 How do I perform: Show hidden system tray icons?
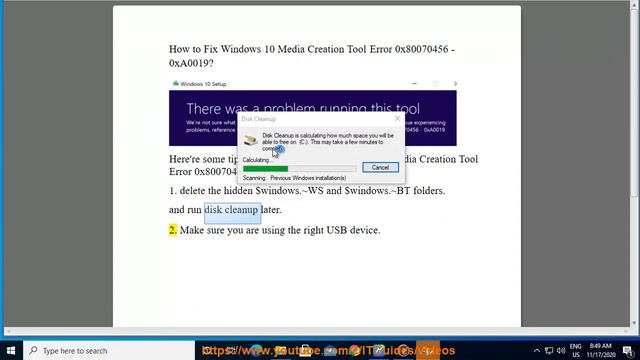click(537, 351)
